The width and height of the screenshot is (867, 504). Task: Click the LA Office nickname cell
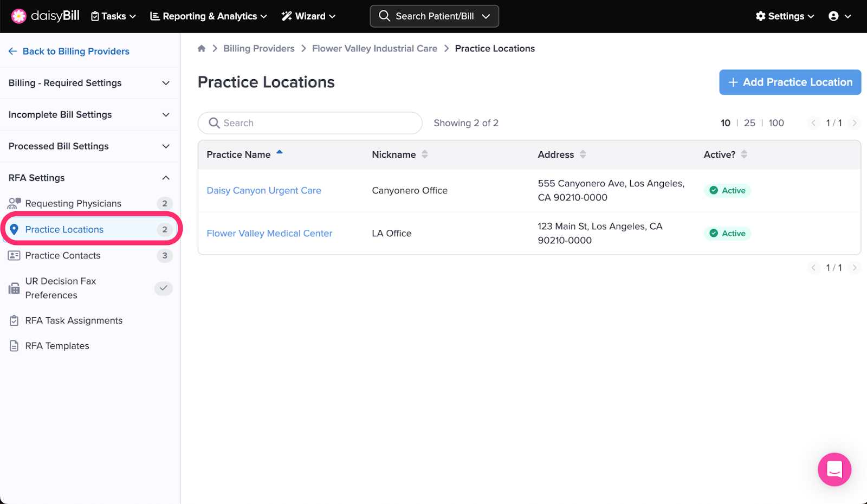[x=392, y=233]
